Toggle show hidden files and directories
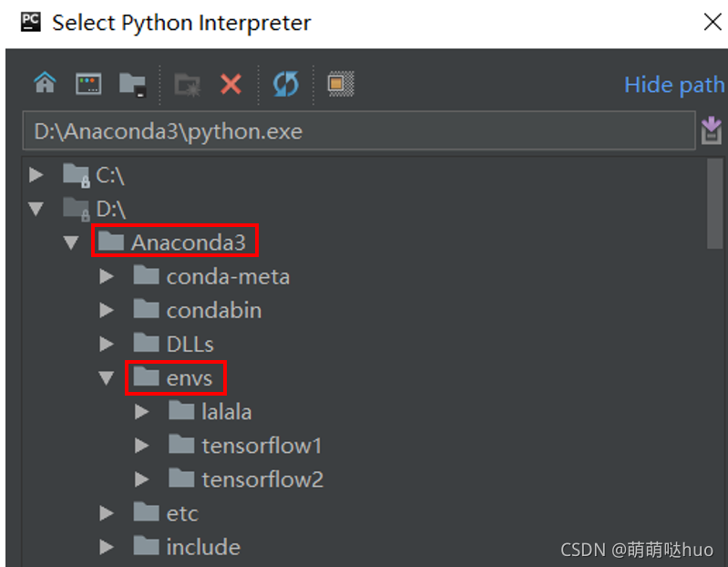 [341, 84]
